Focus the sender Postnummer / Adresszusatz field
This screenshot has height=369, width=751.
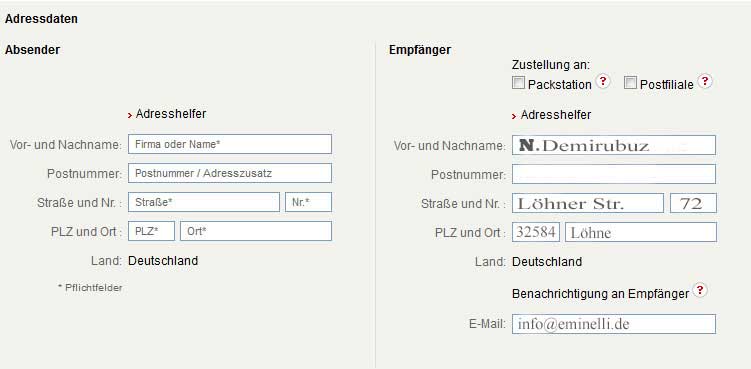coord(230,173)
